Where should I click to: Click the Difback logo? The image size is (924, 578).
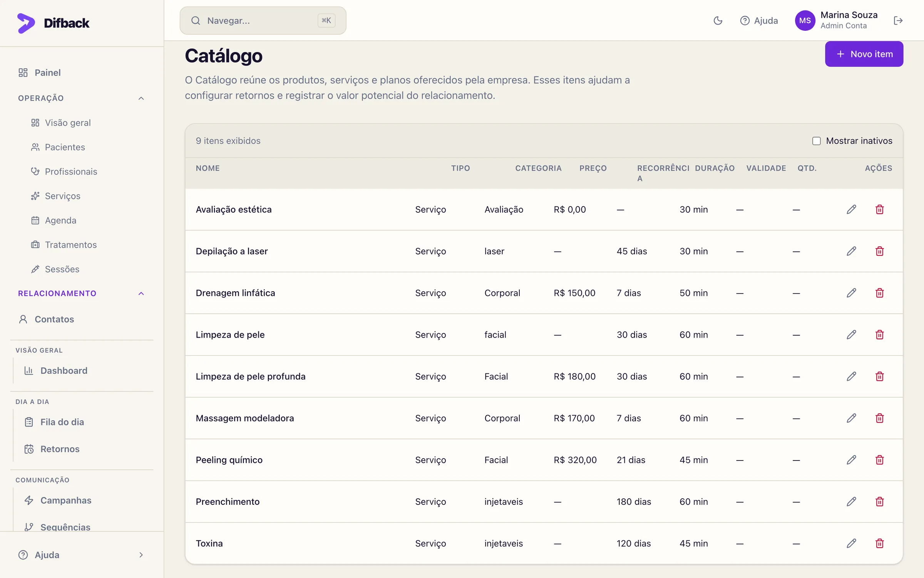(53, 23)
